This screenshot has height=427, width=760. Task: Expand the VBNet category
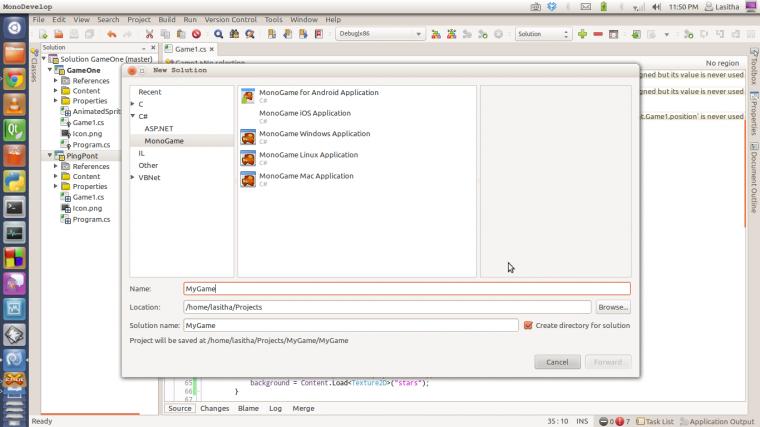click(132, 177)
